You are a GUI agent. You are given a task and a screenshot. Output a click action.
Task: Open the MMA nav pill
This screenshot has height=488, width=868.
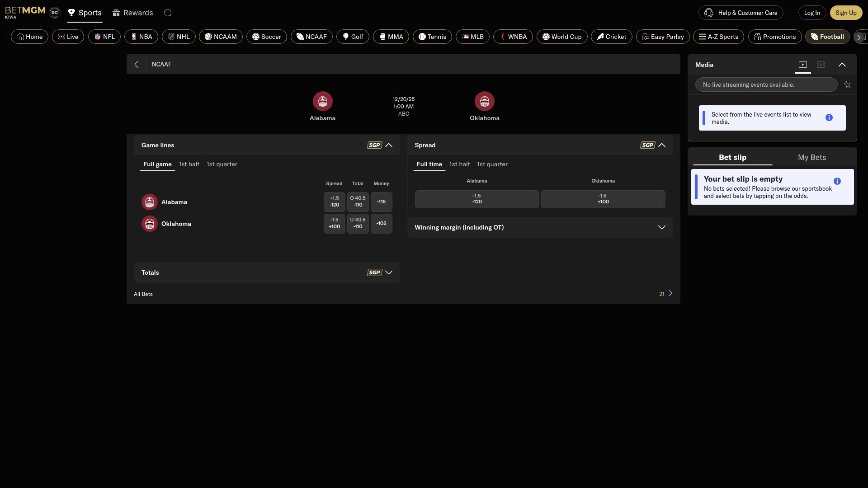(x=391, y=37)
